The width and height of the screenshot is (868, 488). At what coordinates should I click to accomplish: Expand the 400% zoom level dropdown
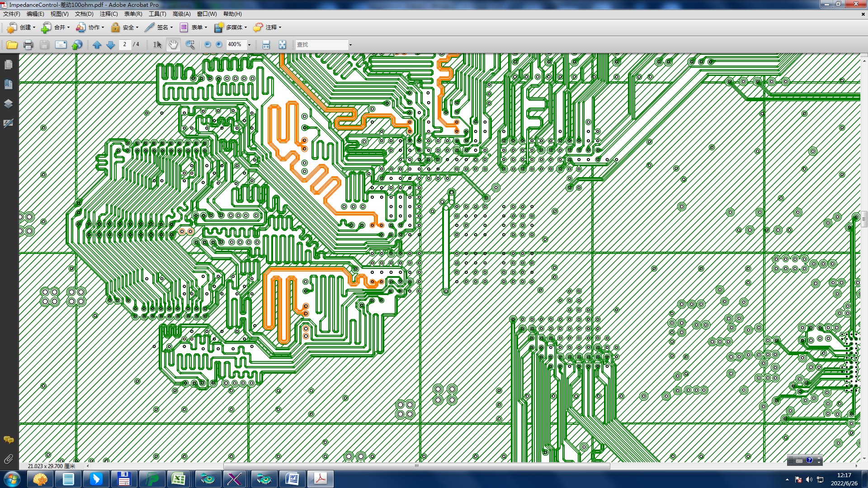pos(249,45)
